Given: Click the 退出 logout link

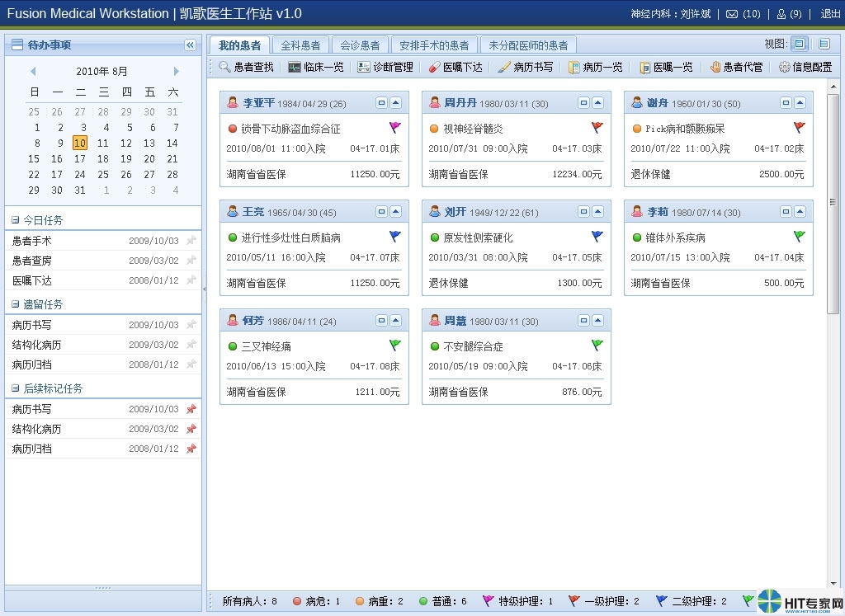Looking at the screenshot, I should pos(830,14).
